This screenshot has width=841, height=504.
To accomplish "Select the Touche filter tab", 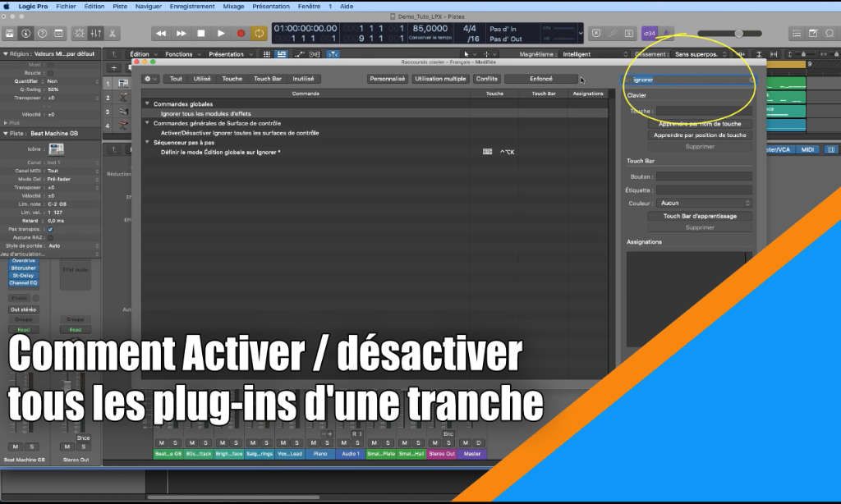I will click(x=232, y=79).
